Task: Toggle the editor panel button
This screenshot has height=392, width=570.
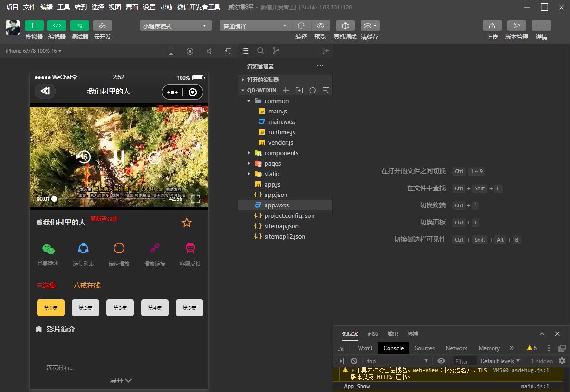Action: click(x=57, y=26)
